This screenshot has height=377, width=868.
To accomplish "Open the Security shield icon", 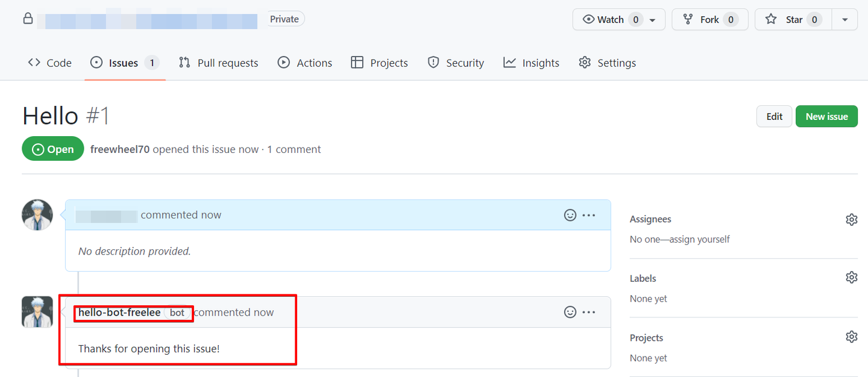I will pyautogui.click(x=433, y=62).
